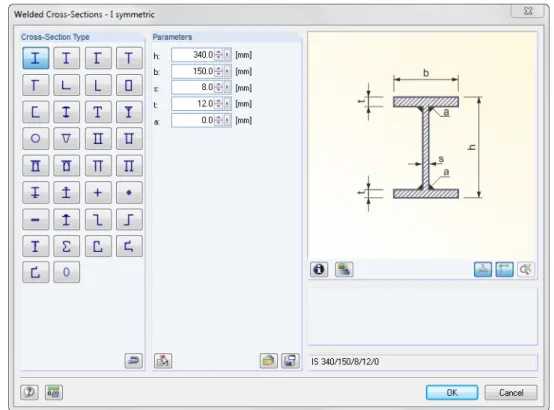
Task: Click the IS 340/150/8/12/0 name field
Action: pyautogui.click(x=423, y=362)
